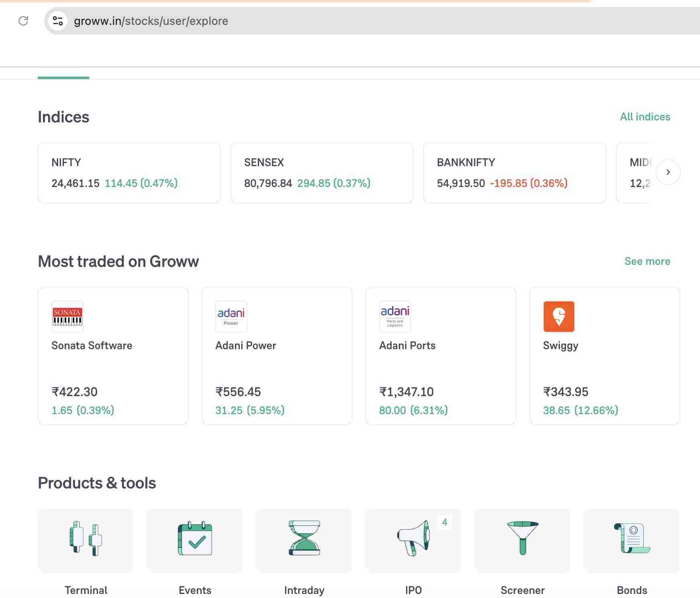
Task: Click BANKNIFTY value 54,919.50
Action: click(461, 183)
